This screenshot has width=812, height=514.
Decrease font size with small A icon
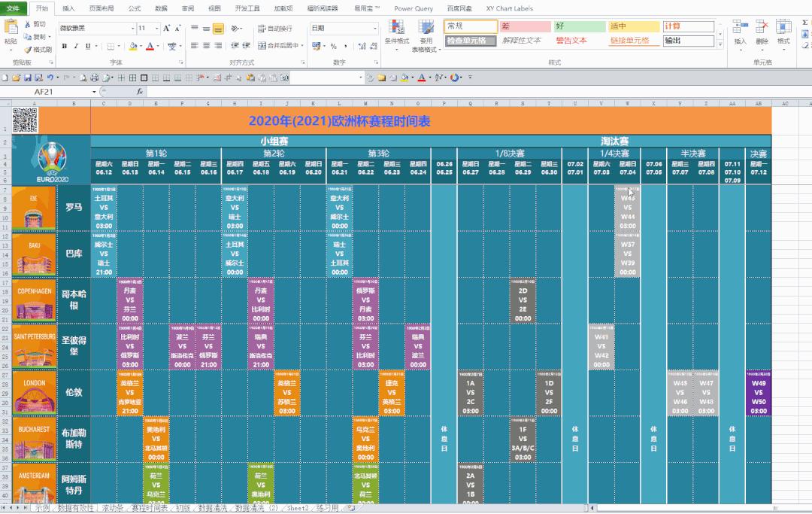(x=177, y=28)
